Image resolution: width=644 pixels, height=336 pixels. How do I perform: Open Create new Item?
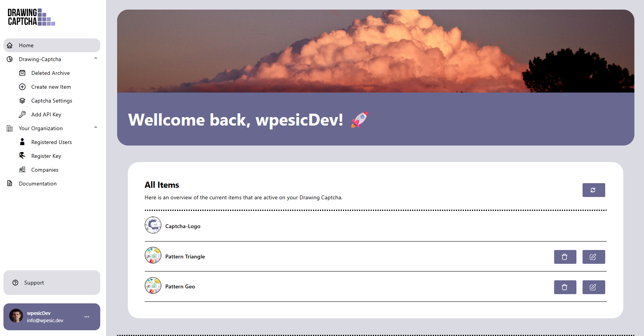(x=51, y=87)
